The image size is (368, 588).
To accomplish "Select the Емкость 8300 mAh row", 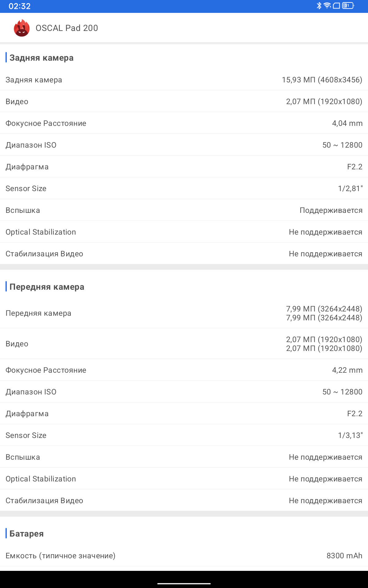I will (x=184, y=556).
